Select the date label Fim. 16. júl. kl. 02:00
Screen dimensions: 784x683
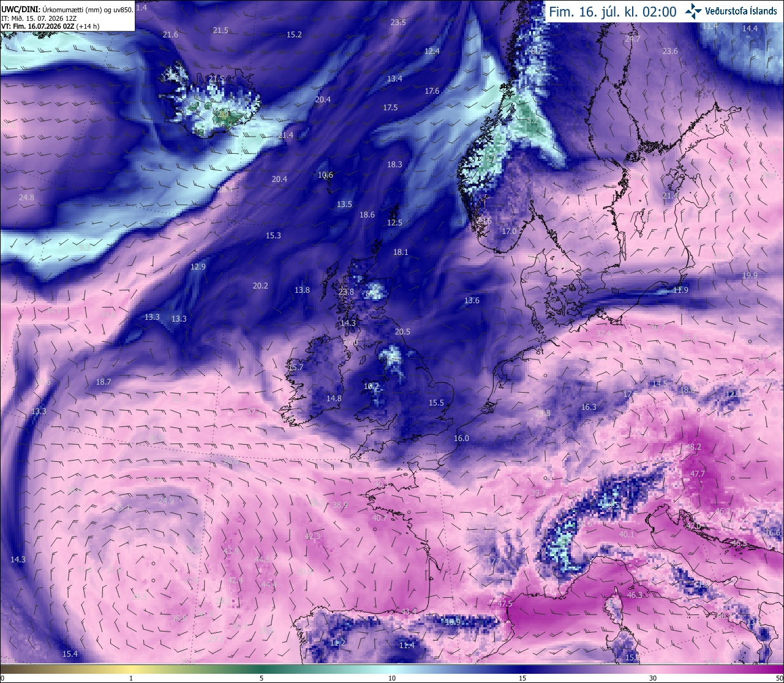(x=612, y=12)
